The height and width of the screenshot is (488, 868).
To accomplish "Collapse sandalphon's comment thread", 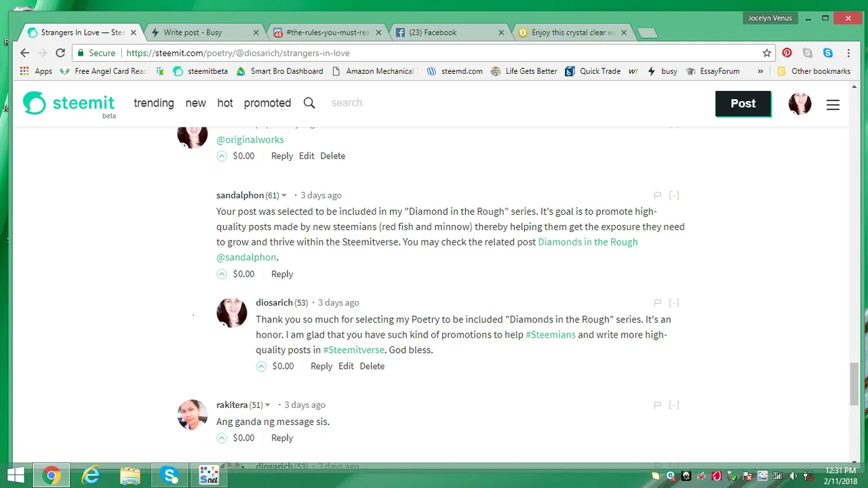I will click(x=674, y=195).
